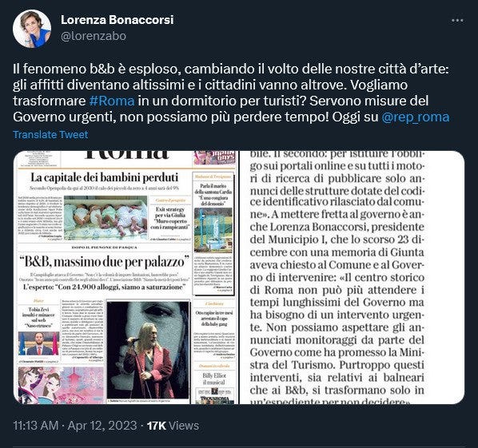The width and height of the screenshot is (478, 448).
Task: Click the 'Billy Elliot il musical' box
Action: 214,379
